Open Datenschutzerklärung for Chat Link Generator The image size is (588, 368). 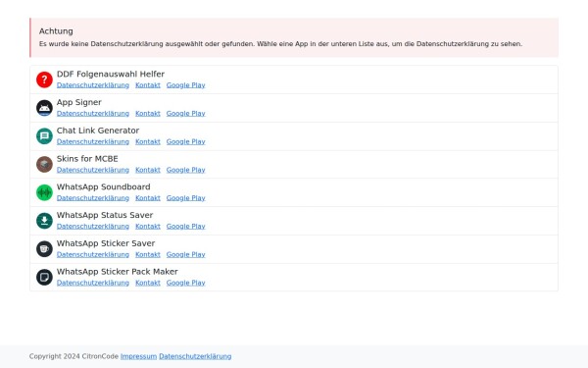pyautogui.click(x=93, y=141)
